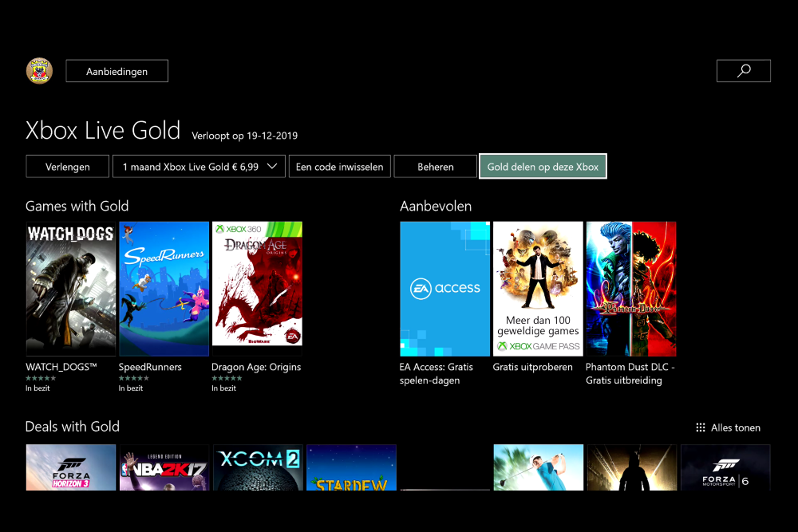
Task: Open the Forza Horizon 3 deal
Action: 71,467
